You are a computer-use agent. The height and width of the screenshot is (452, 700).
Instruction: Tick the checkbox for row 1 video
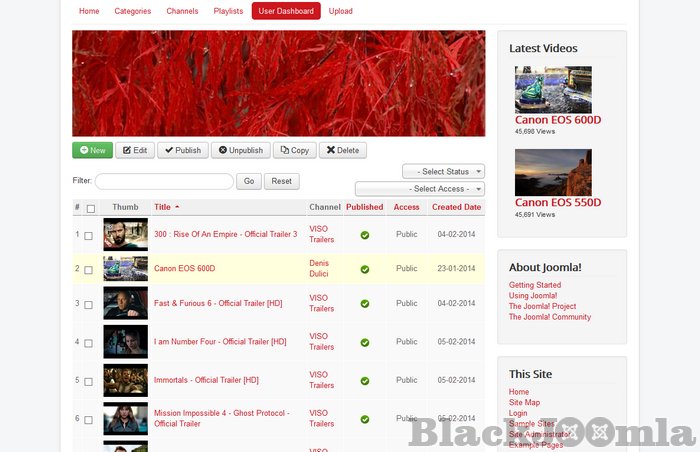click(x=89, y=236)
